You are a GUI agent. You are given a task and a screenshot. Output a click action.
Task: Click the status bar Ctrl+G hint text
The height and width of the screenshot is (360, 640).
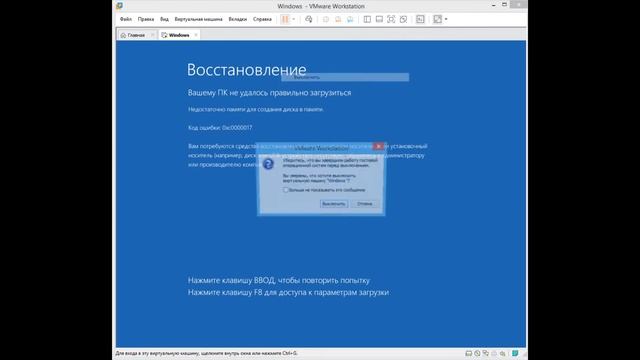point(207,353)
